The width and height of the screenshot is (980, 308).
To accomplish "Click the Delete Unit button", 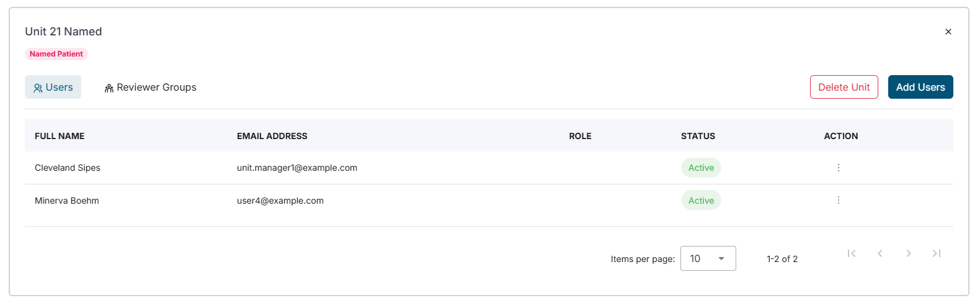I will (844, 87).
